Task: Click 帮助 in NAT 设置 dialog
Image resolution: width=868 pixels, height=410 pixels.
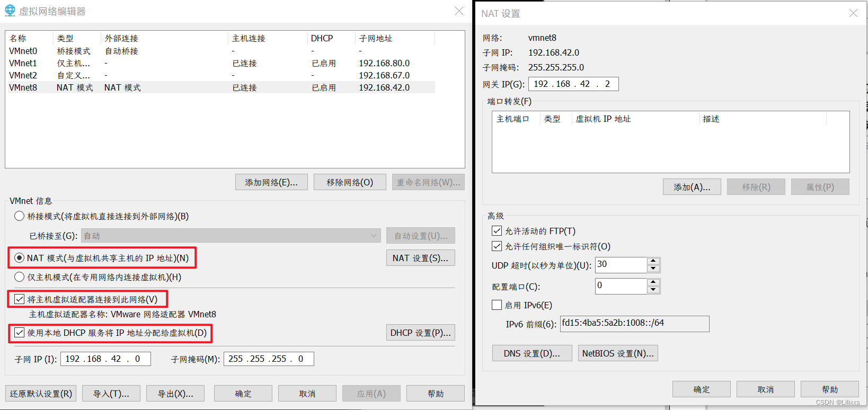Action: click(830, 389)
